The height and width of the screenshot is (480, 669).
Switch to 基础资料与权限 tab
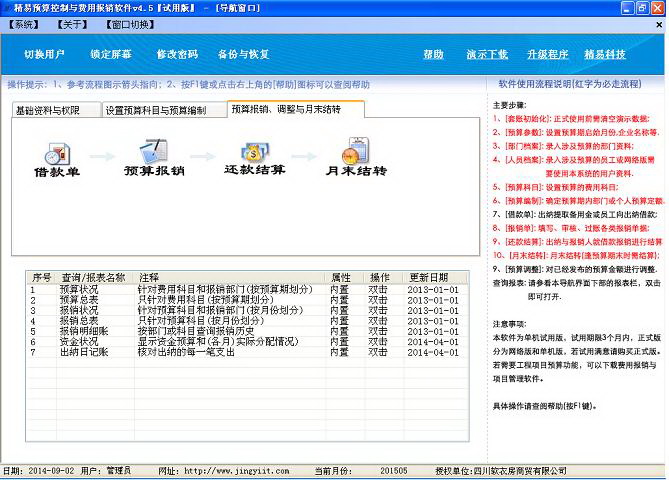55,110
